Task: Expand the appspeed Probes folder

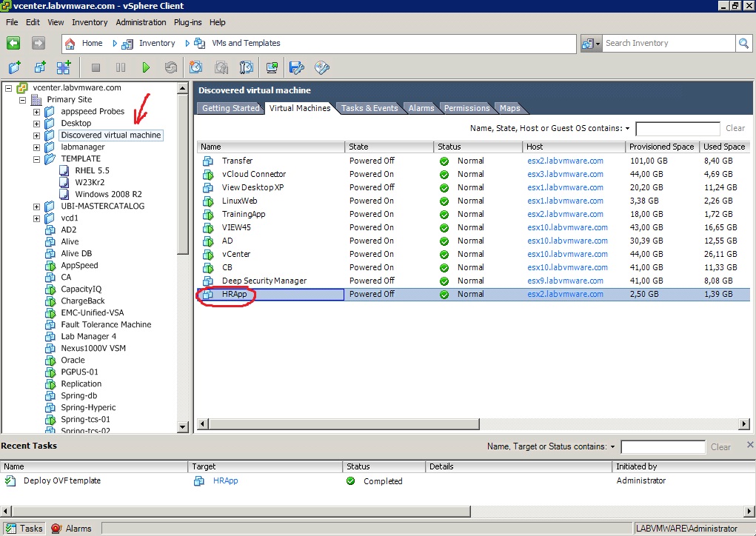Action: (x=36, y=112)
